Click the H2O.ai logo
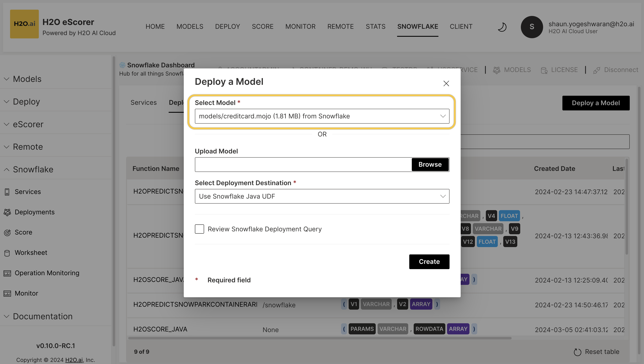This screenshot has height=364, width=644. click(x=24, y=24)
